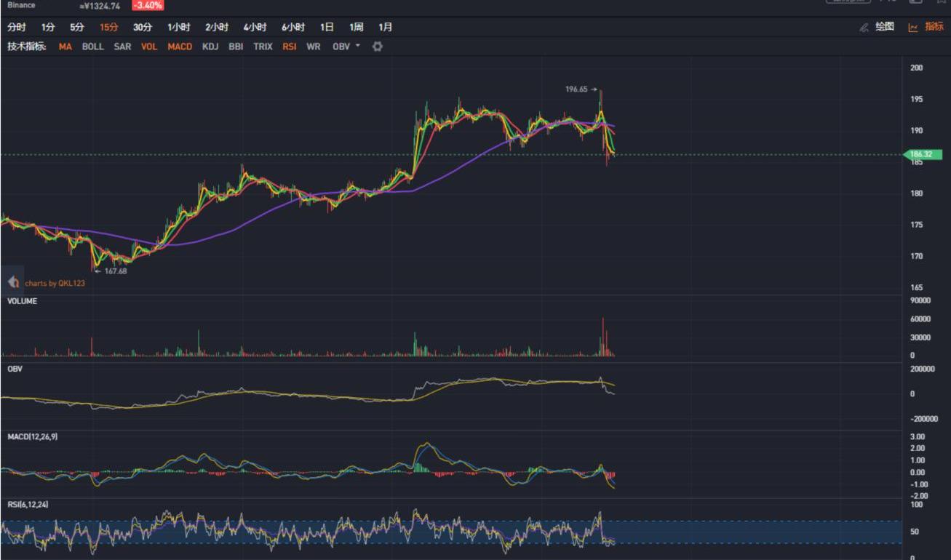951x560 pixels.
Task: Click the QKL123 logo icon on chart
Action: coord(13,282)
